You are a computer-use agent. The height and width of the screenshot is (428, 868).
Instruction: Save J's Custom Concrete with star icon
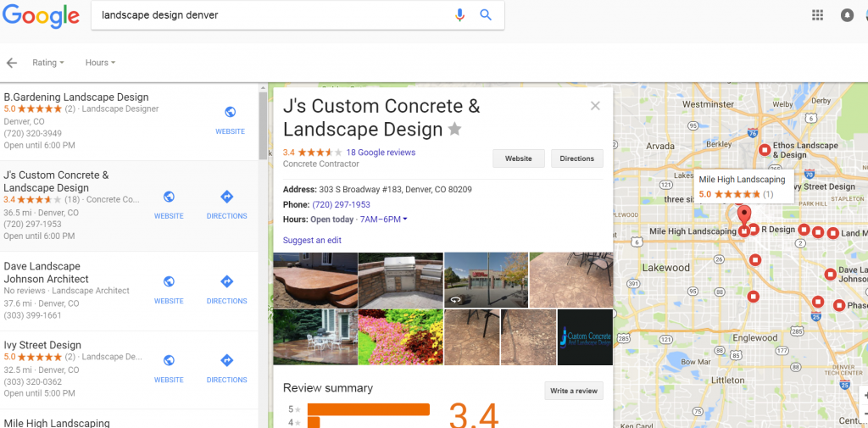click(454, 130)
